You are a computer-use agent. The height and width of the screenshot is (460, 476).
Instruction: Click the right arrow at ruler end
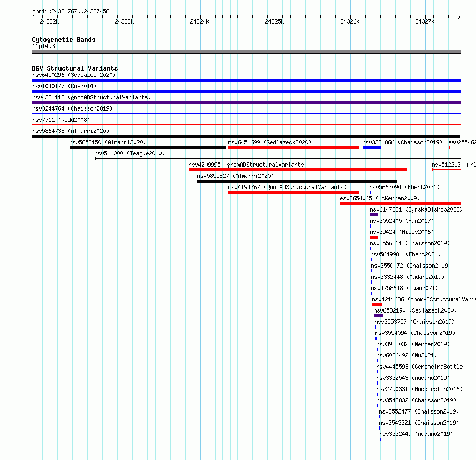459,17
